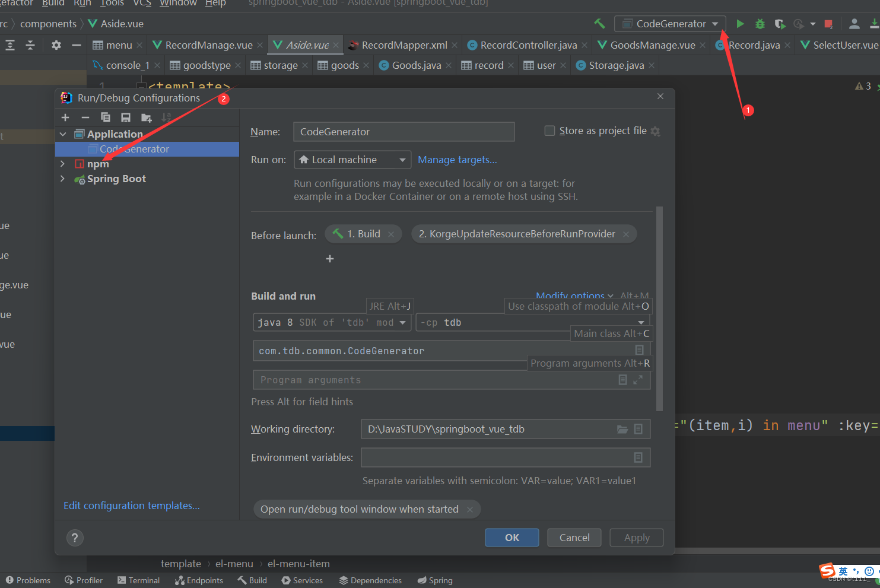Open gear next to Store as project file

tap(655, 131)
